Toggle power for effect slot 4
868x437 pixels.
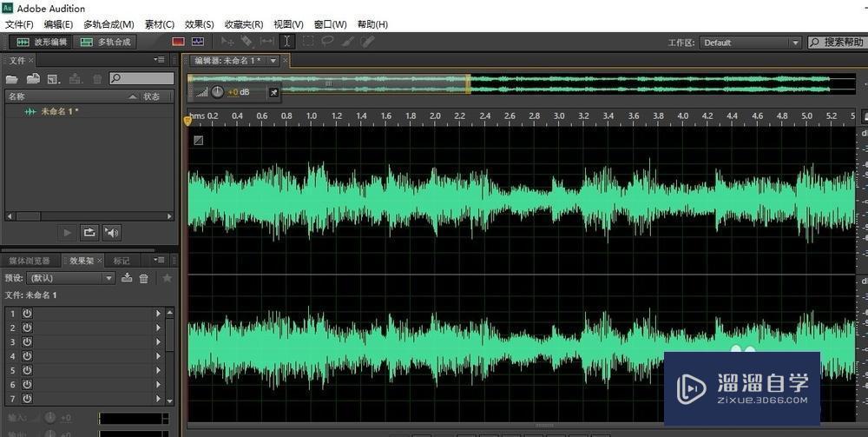point(27,356)
